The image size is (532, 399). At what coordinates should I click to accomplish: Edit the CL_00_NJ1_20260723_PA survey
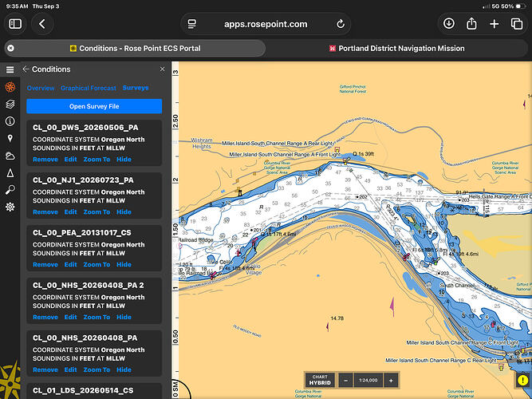pyautogui.click(x=70, y=212)
